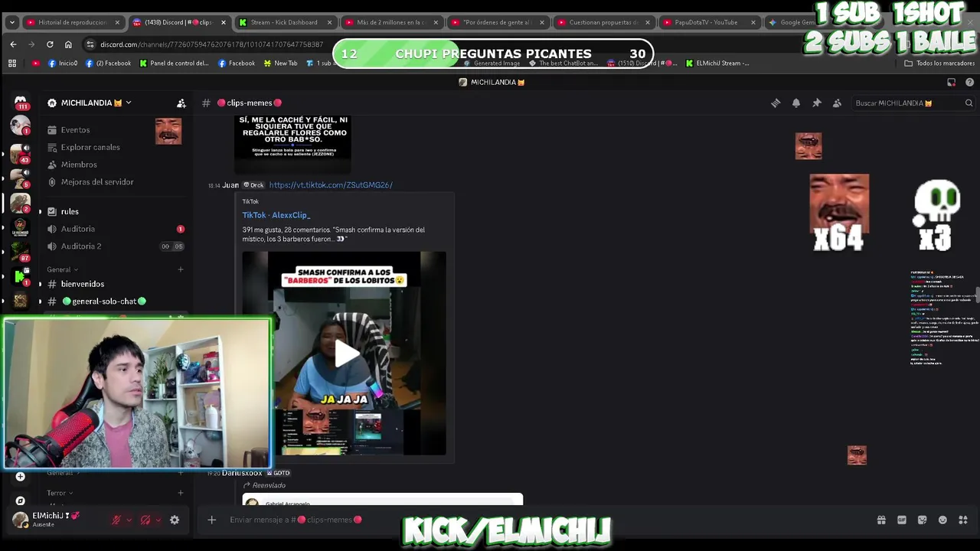Open ELMichiJ Stream bookmark
The image size is (980, 551).
point(717,64)
